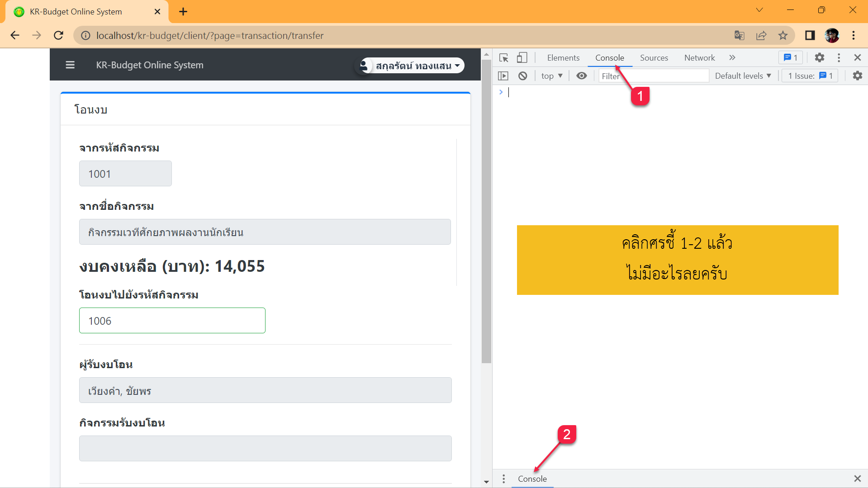Image resolution: width=868 pixels, height=488 pixels.
Task: Clear the console output
Action: click(x=522, y=76)
